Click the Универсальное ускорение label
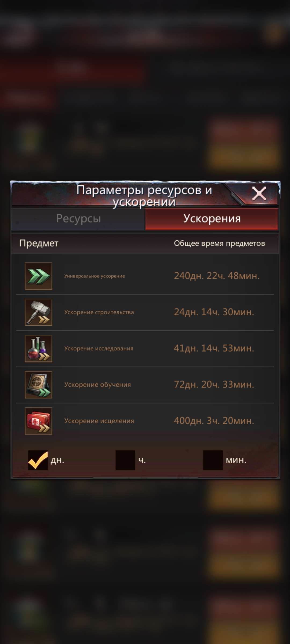The image size is (290, 644). pos(95,276)
